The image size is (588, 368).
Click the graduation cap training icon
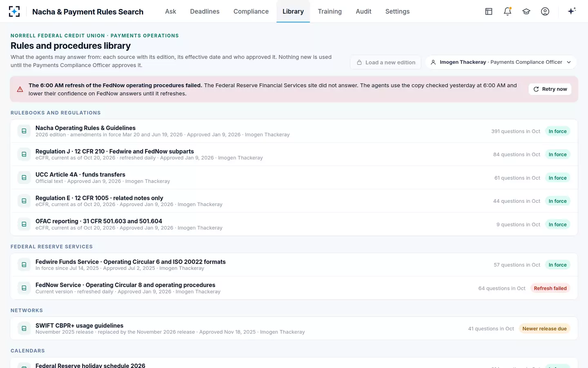(526, 11)
